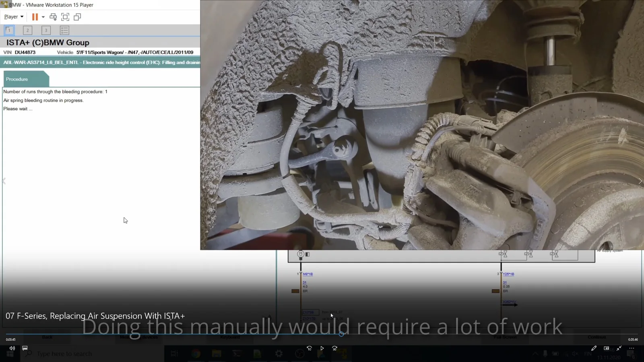Select ISTA screen 3 button
Image resolution: width=644 pixels, height=362 pixels.
(46, 30)
